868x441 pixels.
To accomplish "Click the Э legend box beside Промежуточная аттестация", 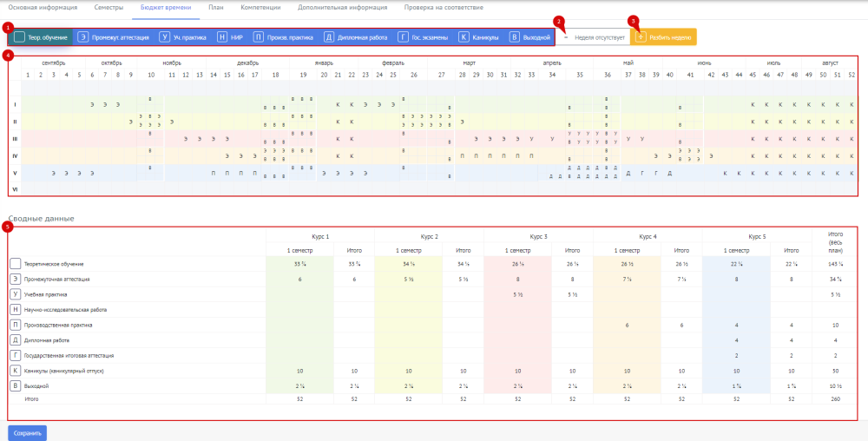I will 16,280.
